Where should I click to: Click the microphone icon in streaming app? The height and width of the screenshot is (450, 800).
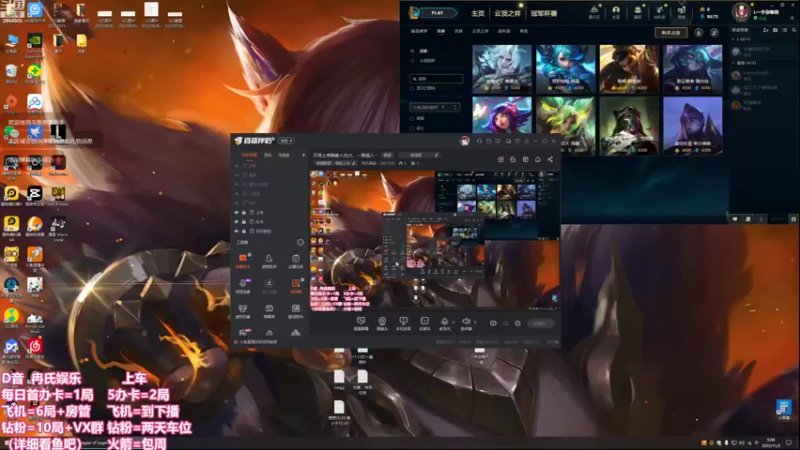444,323
